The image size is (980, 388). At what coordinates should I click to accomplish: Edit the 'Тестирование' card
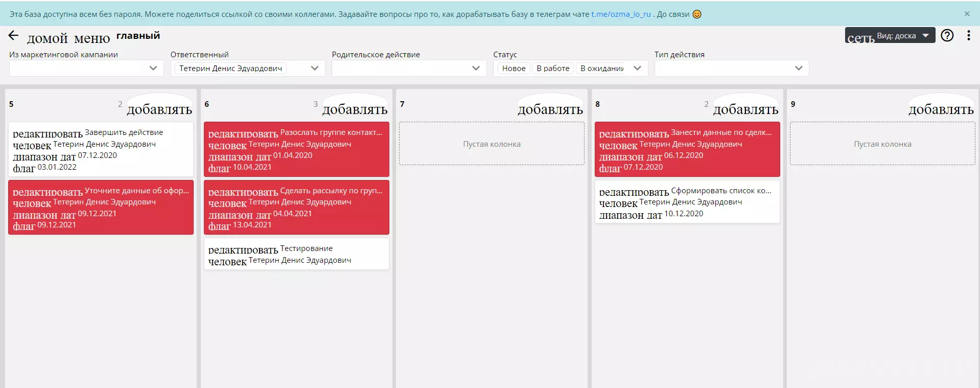coord(243,249)
